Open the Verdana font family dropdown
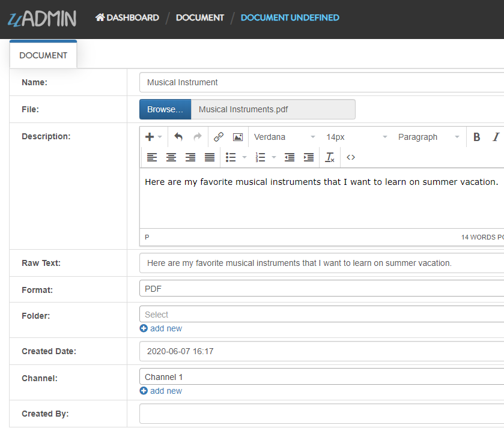The height and width of the screenshot is (428, 504). [284, 137]
